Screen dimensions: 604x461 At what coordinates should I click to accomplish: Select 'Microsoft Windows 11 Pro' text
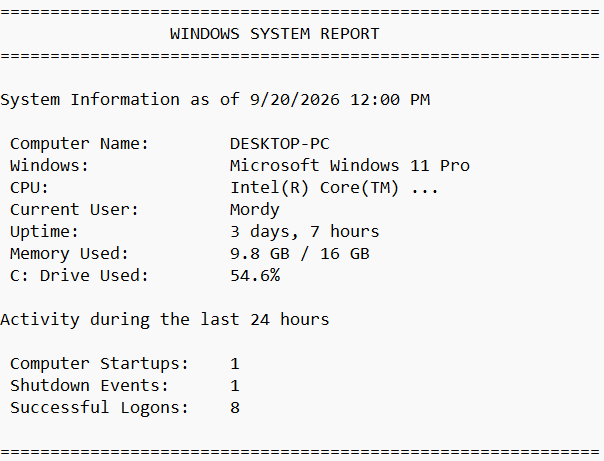coord(350,166)
